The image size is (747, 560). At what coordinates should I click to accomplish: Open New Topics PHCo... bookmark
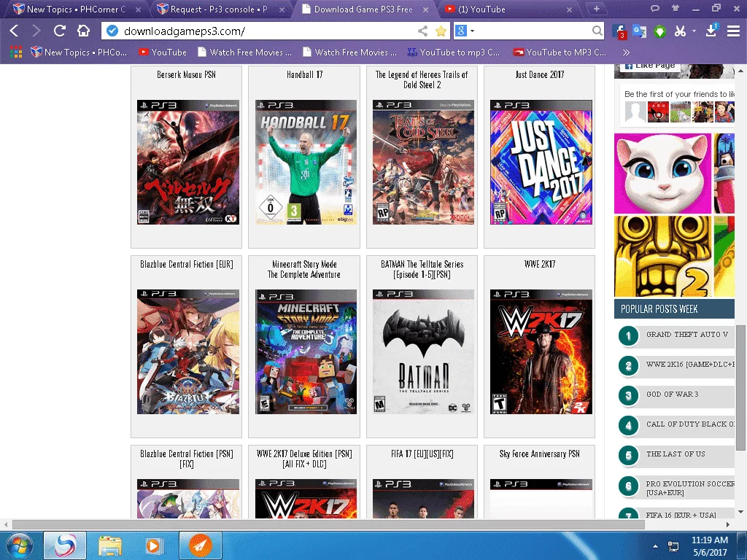click(79, 52)
